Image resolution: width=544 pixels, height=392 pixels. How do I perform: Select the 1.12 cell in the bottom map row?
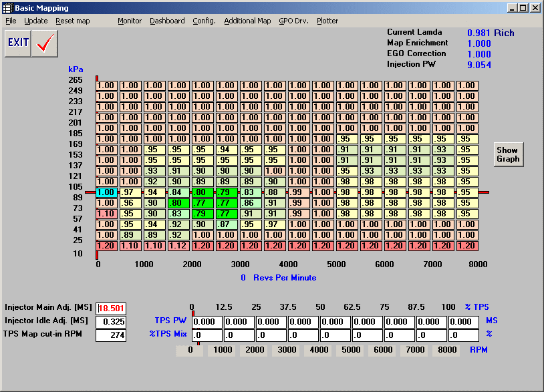(x=178, y=246)
